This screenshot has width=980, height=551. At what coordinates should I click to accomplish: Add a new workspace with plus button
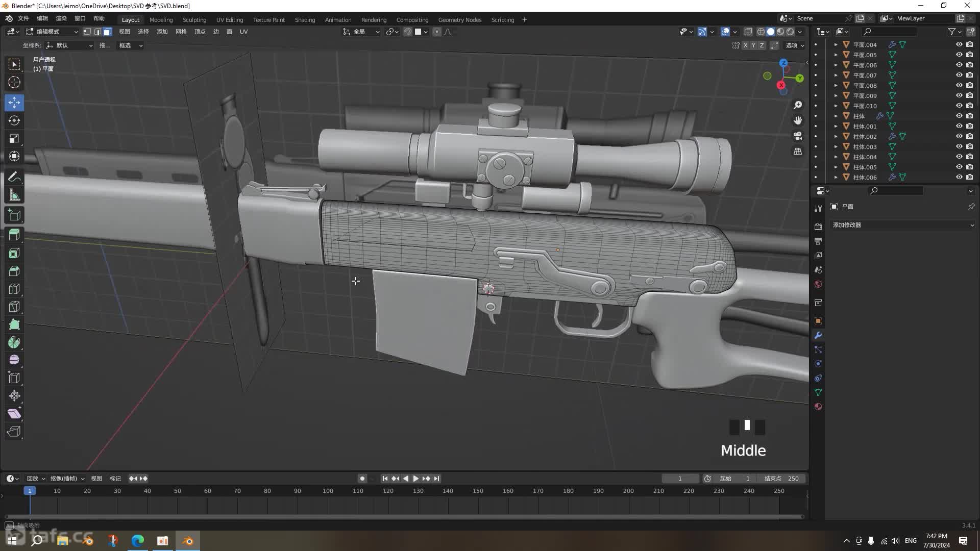524,20
